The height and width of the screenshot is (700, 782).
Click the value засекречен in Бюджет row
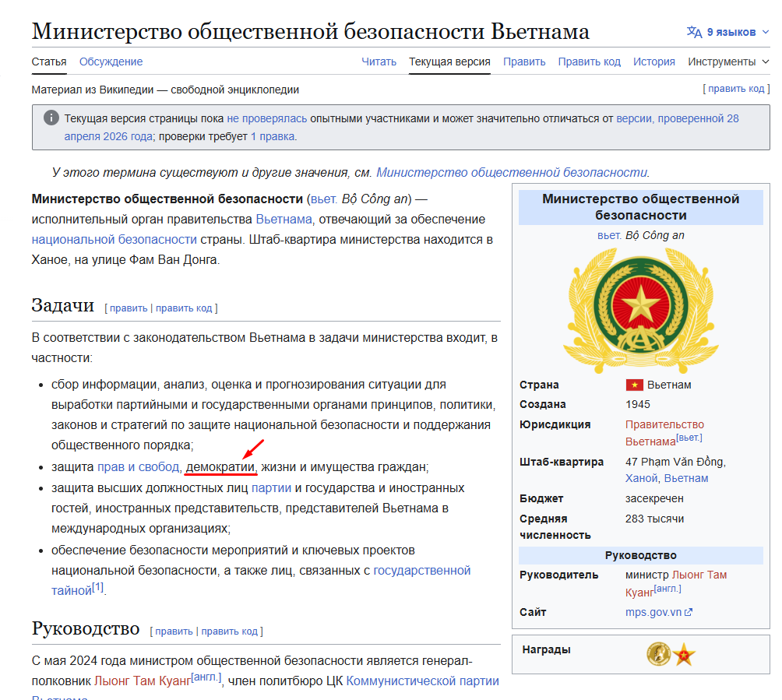pos(654,498)
